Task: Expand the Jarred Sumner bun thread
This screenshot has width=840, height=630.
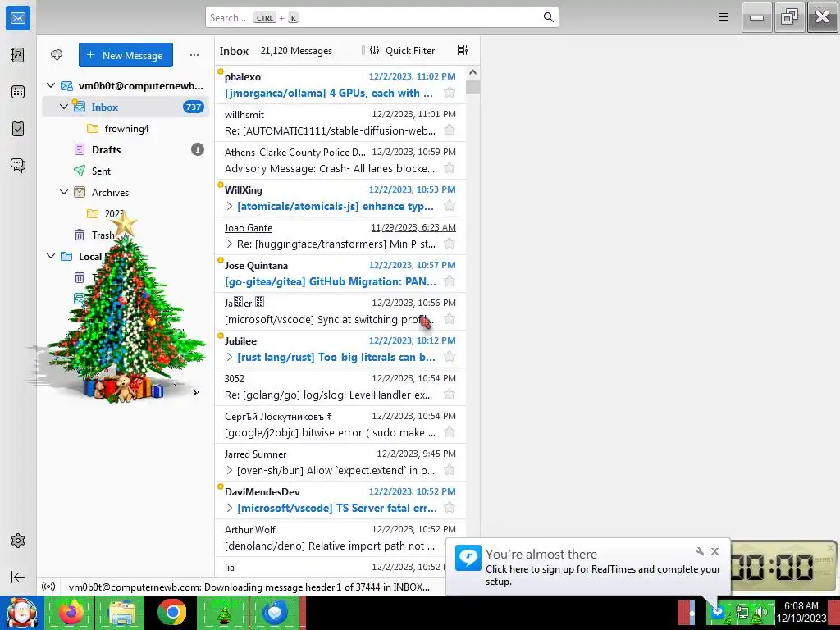Action: (230, 470)
